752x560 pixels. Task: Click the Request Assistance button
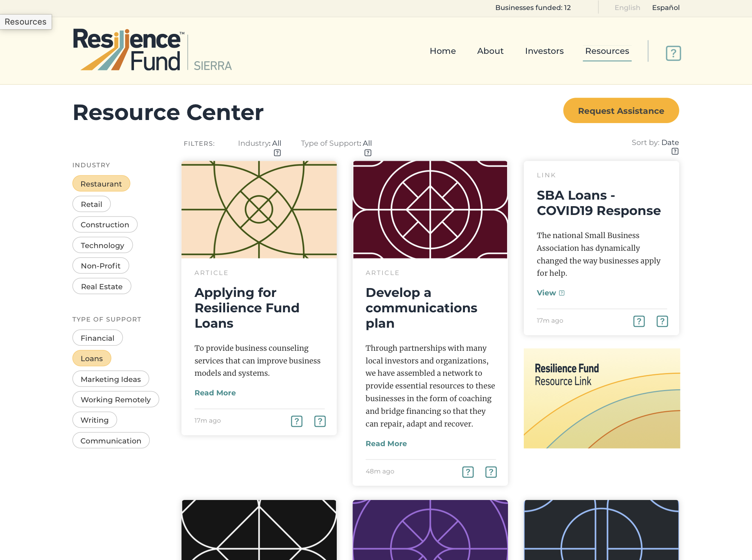coord(621,111)
